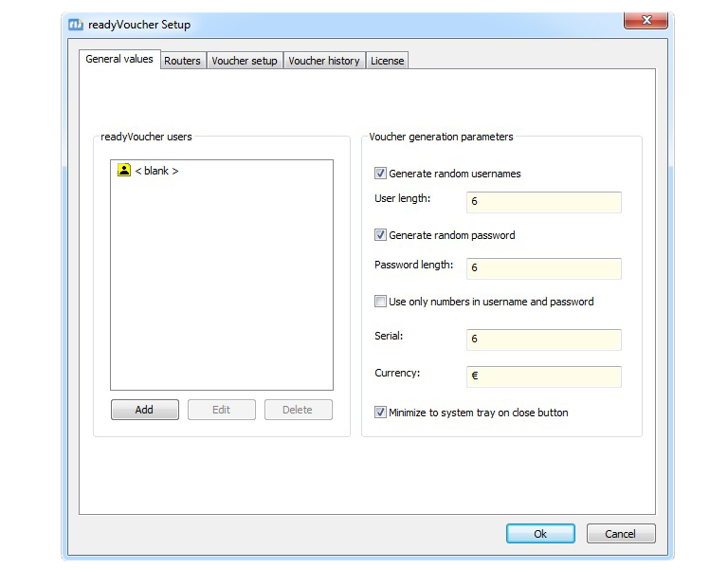Toggle Minimize to system tray on close
The image size is (728, 569).
click(381, 413)
